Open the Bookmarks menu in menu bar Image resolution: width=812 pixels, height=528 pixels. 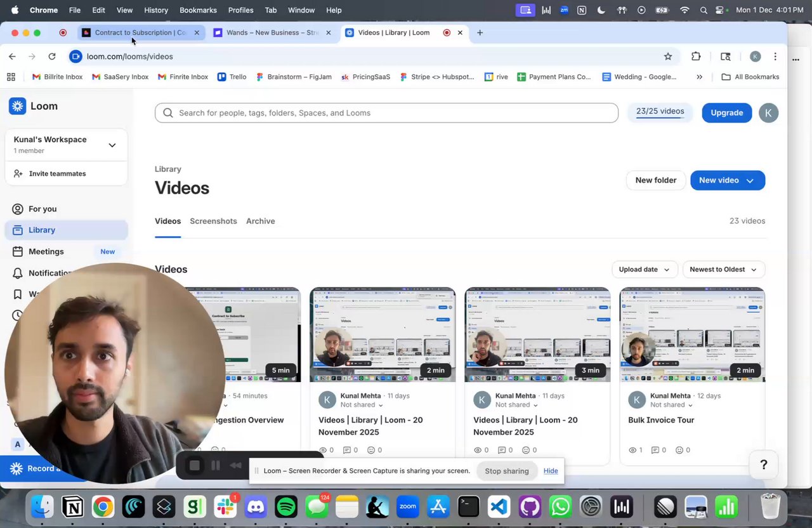(198, 10)
